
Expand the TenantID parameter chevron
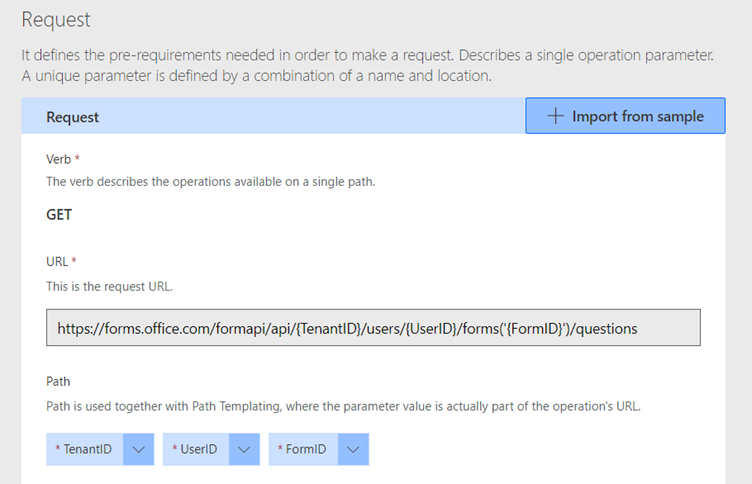pos(139,449)
